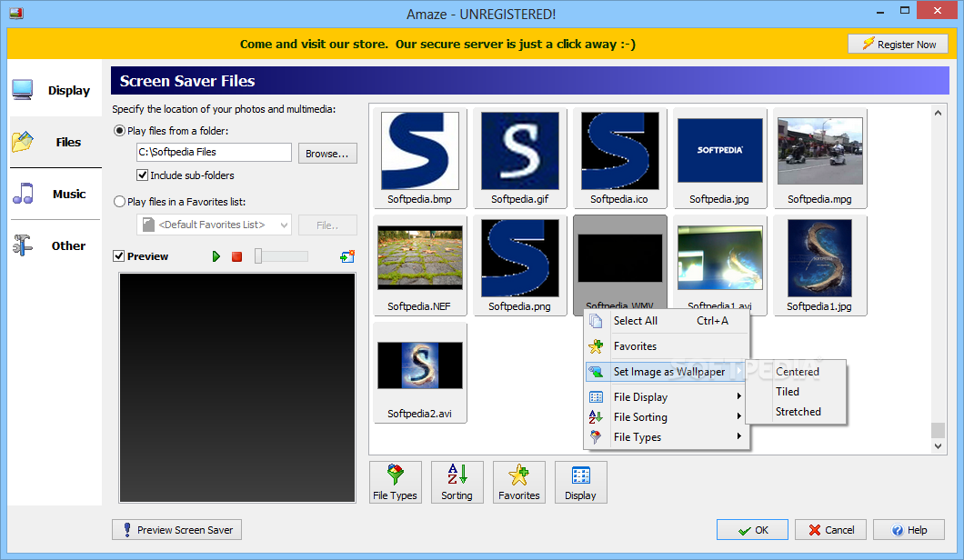Click the Register Now button
Screen dimensions: 964x560
pyautogui.click(x=898, y=45)
